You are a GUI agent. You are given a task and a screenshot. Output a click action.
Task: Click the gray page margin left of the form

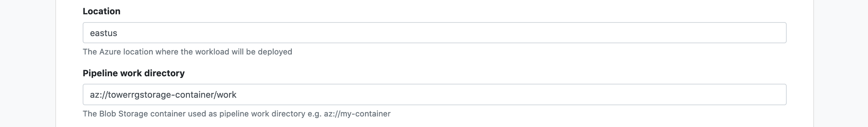pos(27,63)
